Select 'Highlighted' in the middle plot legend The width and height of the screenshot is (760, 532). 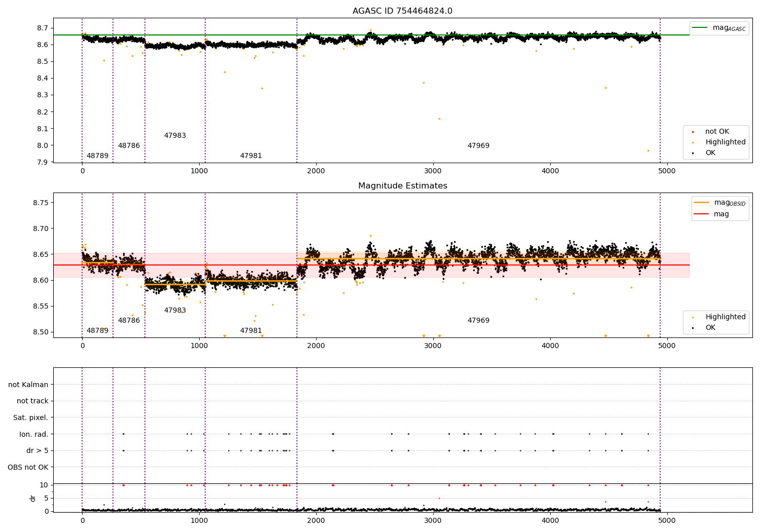tap(725, 317)
